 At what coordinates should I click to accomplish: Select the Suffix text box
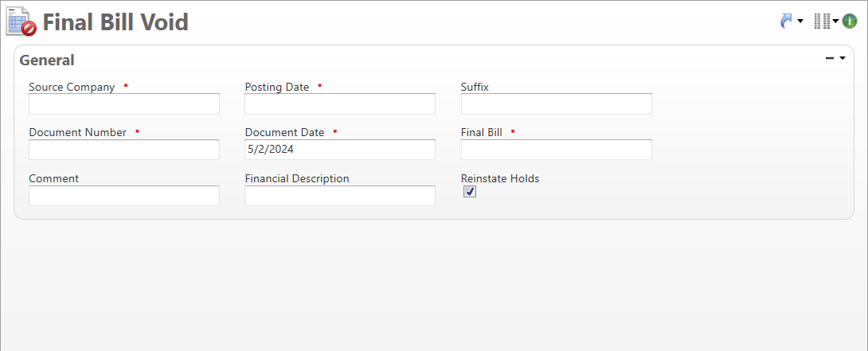pyautogui.click(x=556, y=104)
